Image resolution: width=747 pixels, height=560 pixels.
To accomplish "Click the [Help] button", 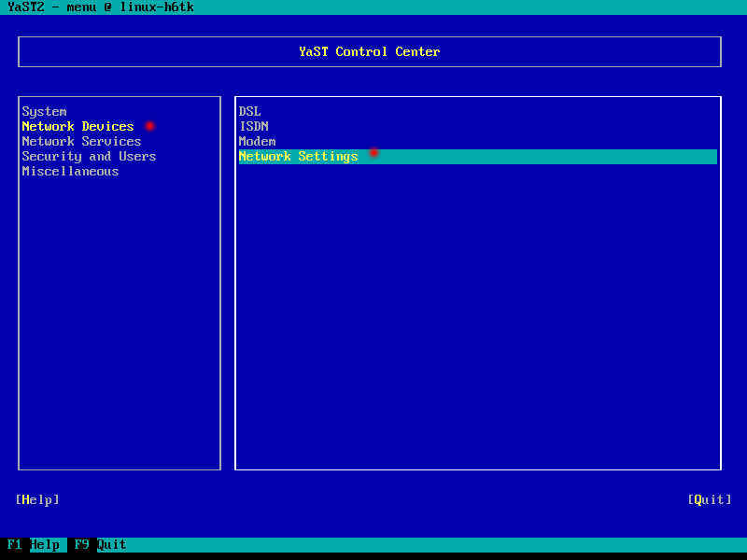I will (x=37, y=499).
